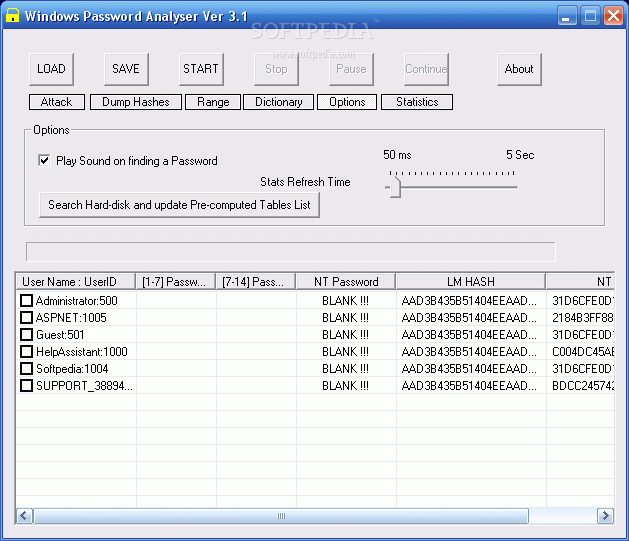
Task: Click the Continue button
Action: pyautogui.click(x=426, y=69)
